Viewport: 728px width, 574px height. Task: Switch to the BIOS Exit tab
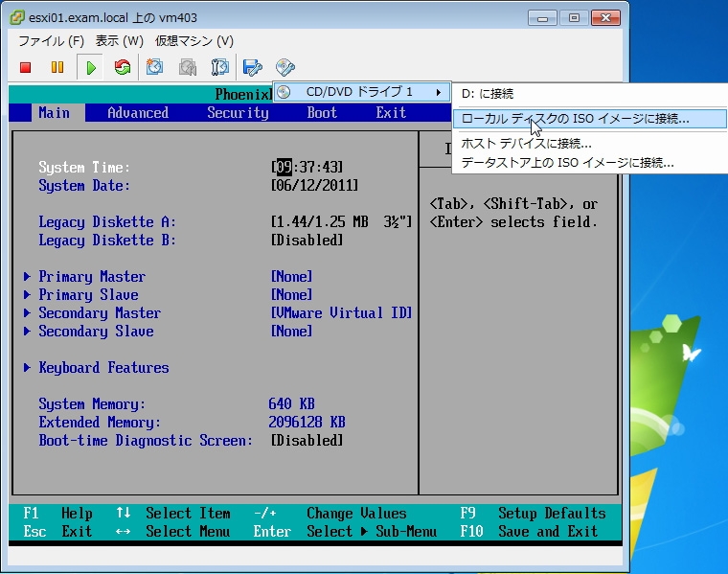coord(391,113)
